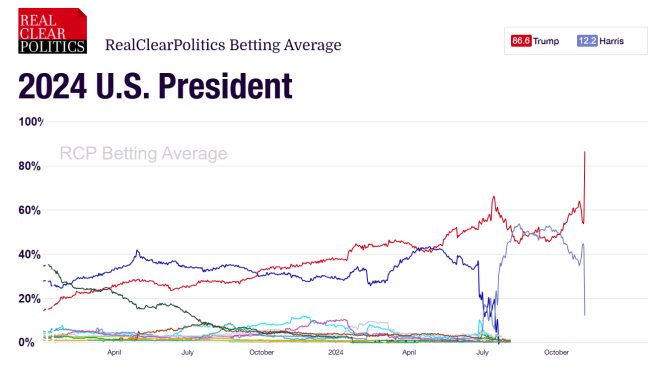Click the RealClearPolitics Betting Average heading
This screenshot has height=374, width=653.
click(223, 45)
